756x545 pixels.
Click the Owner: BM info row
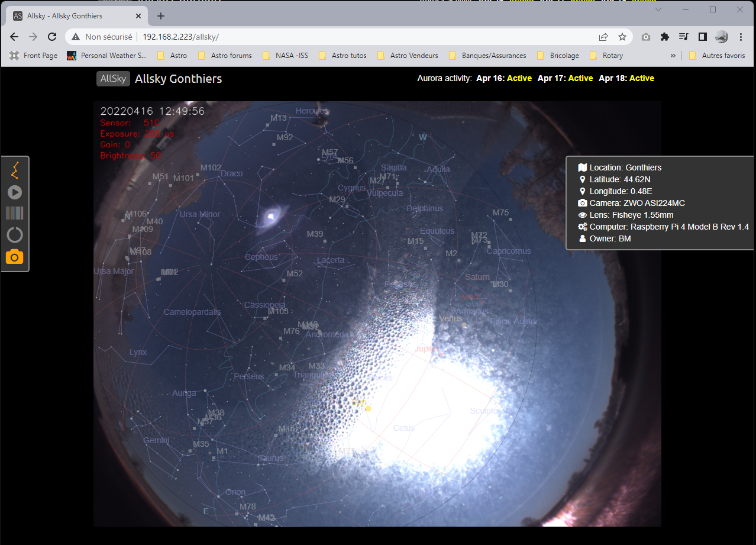(605, 238)
